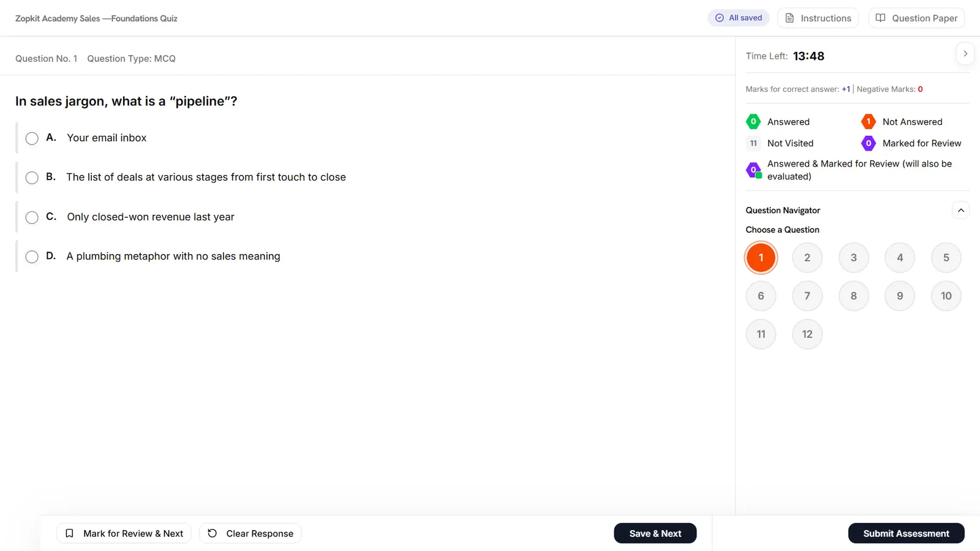Go to question 12 in navigator
The image size is (980, 551).
[x=807, y=334]
